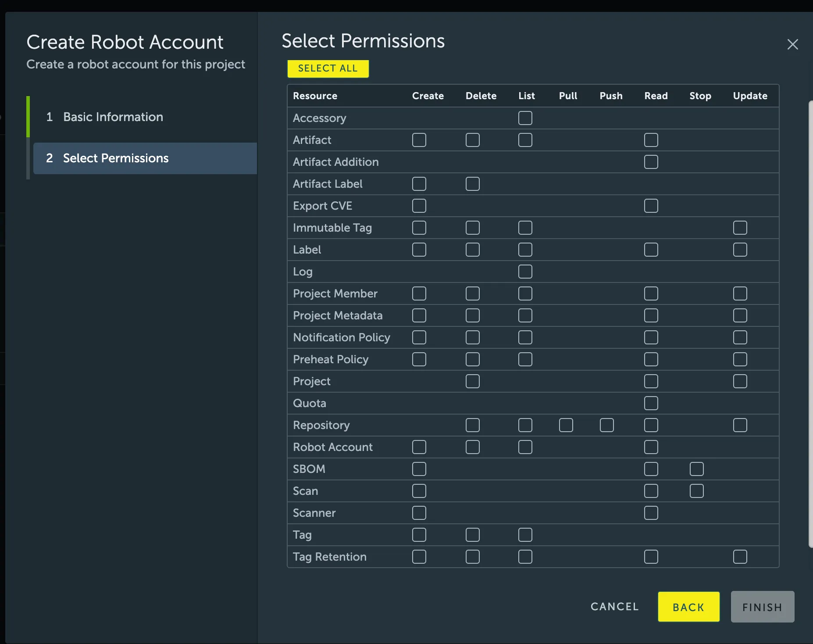Enable Project Delete permission

[x=472, y=381]
